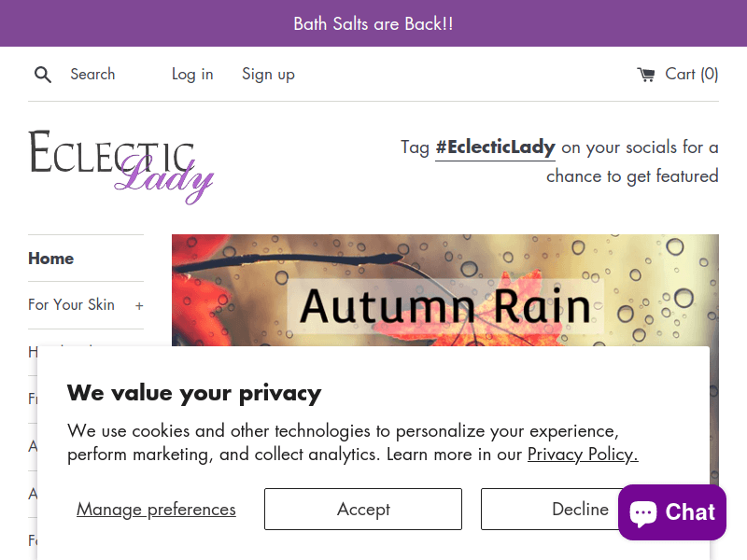Screen dimensions: 747x560
Task: Click the #EclecticLady hashtag link
Action: coord(495,147)
